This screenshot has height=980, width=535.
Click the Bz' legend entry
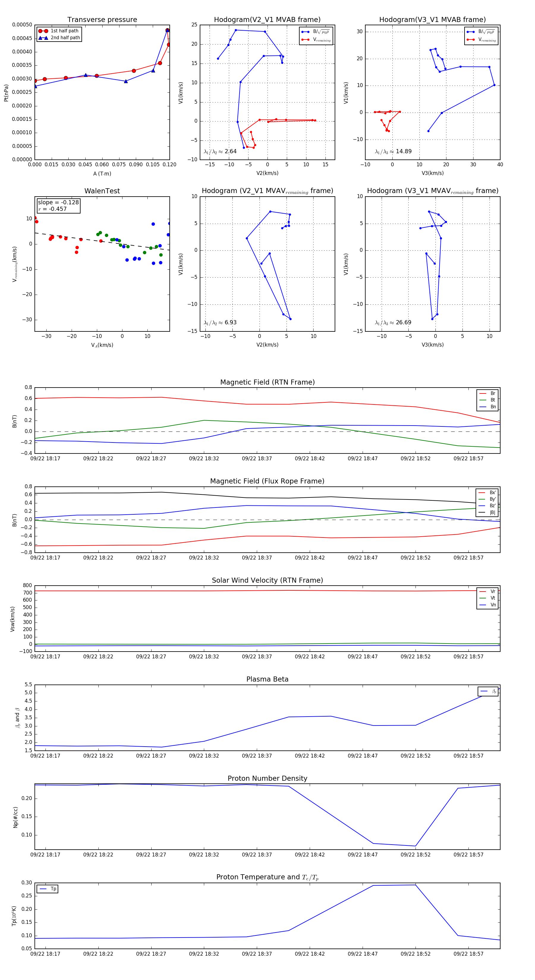coord(487,506)
